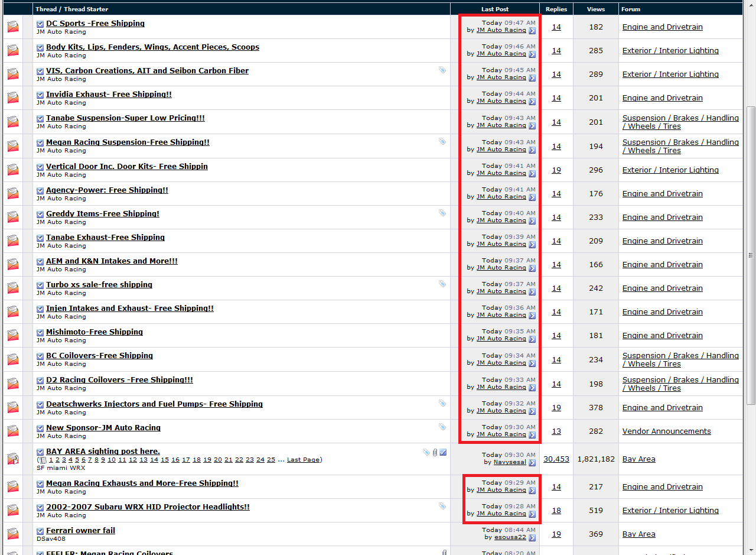756x555 pixels.
Task: Go to page 2 of BAY AREA thread
Action: 58,460
